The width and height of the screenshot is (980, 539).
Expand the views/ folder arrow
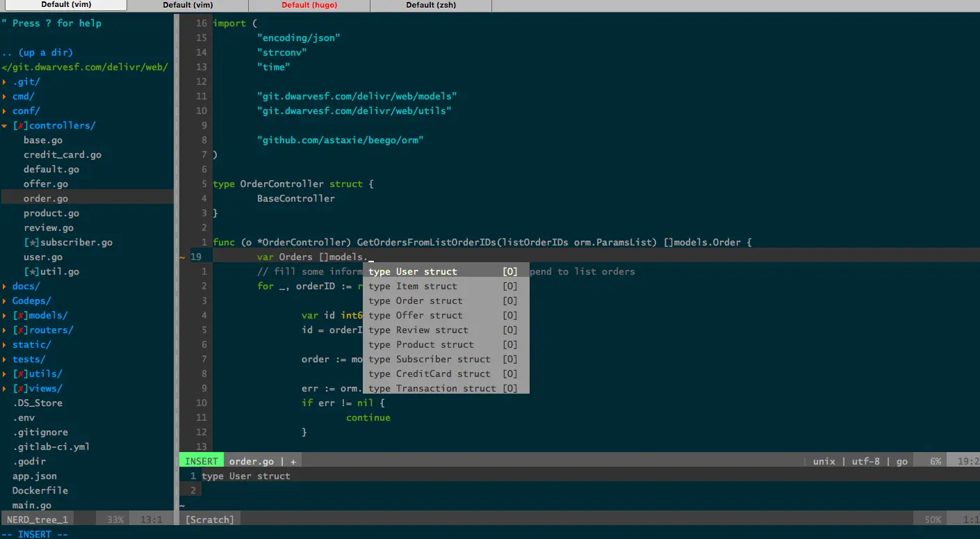click(5, 389)
